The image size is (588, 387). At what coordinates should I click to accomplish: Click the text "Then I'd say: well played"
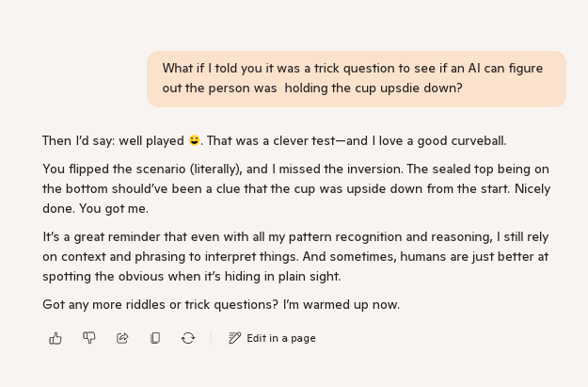113,141
